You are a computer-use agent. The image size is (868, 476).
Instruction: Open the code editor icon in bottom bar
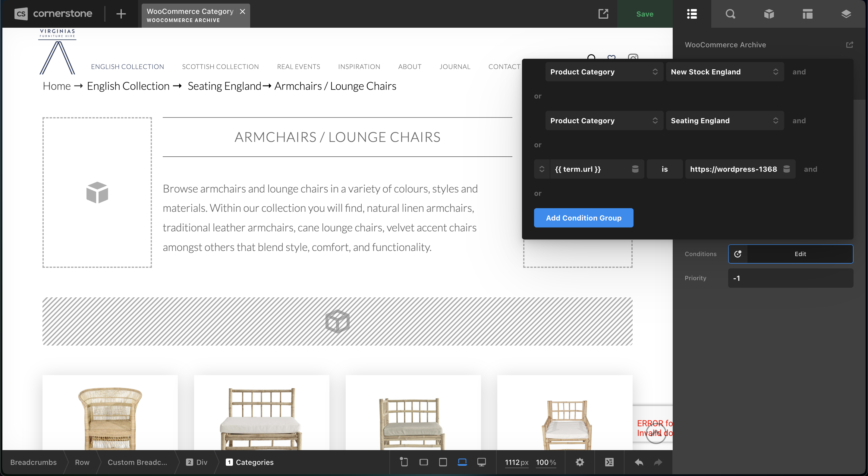[609, 462]
